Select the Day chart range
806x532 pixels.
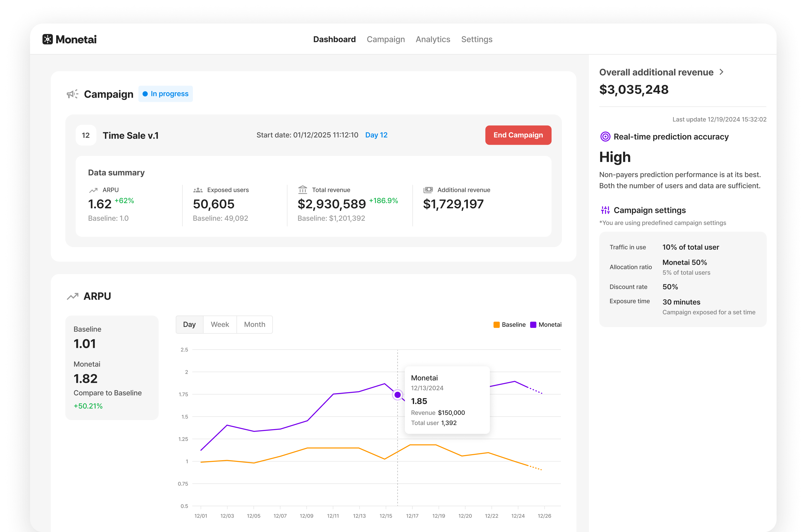click(189, 324)
